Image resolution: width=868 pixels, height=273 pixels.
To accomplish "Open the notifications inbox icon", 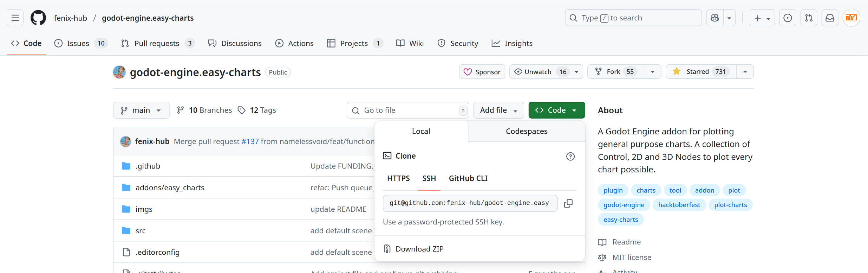I will (830, 18).
